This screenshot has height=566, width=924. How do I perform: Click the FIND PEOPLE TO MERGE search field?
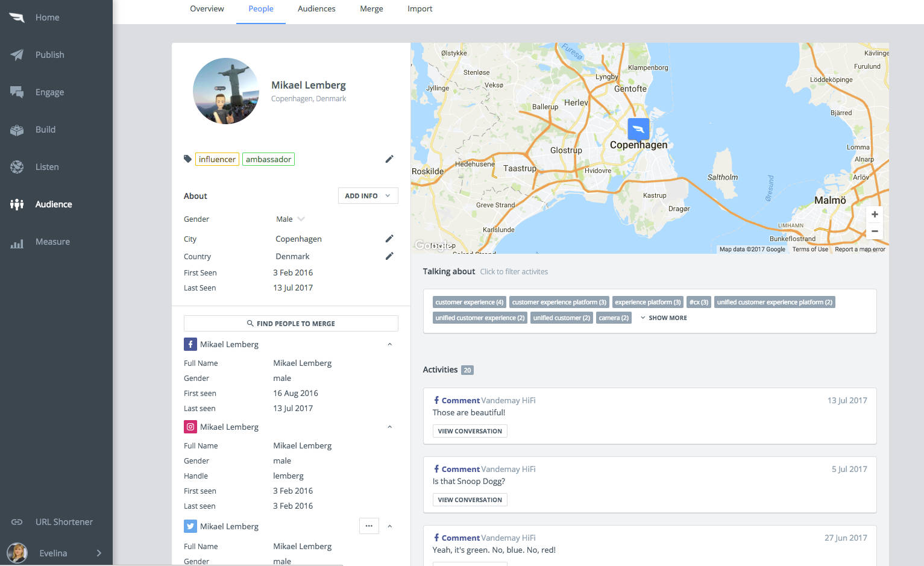291,323
